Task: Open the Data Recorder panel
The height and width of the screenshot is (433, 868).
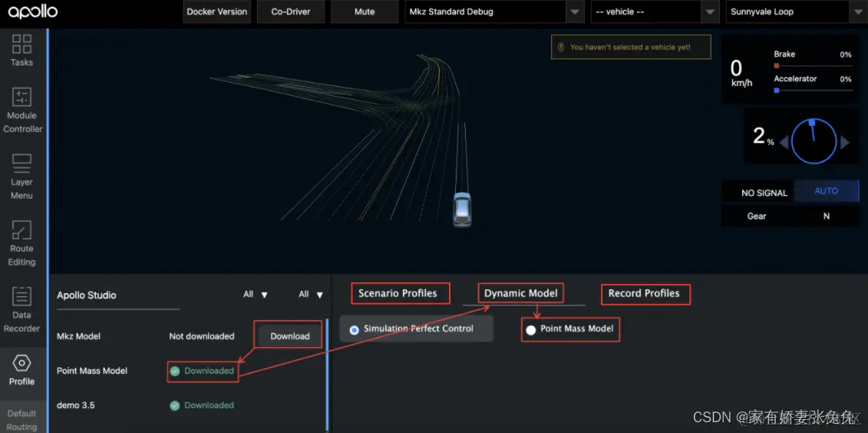Action: [x=21, y=310]
